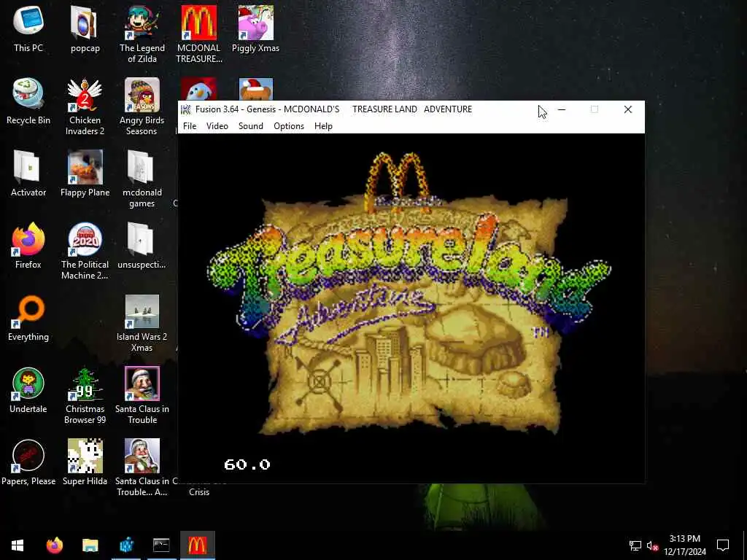Select the Island Wars 2 Xmas shortcut
The width and height of the screenshot is (747, 560).
pyautogui.click(x=142, y=324)
